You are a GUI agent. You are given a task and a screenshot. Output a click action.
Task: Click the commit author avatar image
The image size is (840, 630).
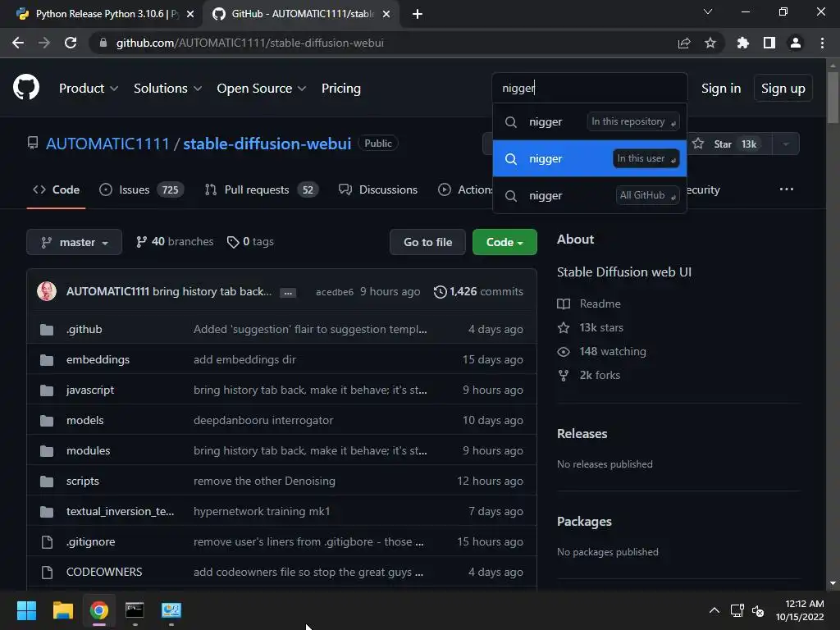47,291
